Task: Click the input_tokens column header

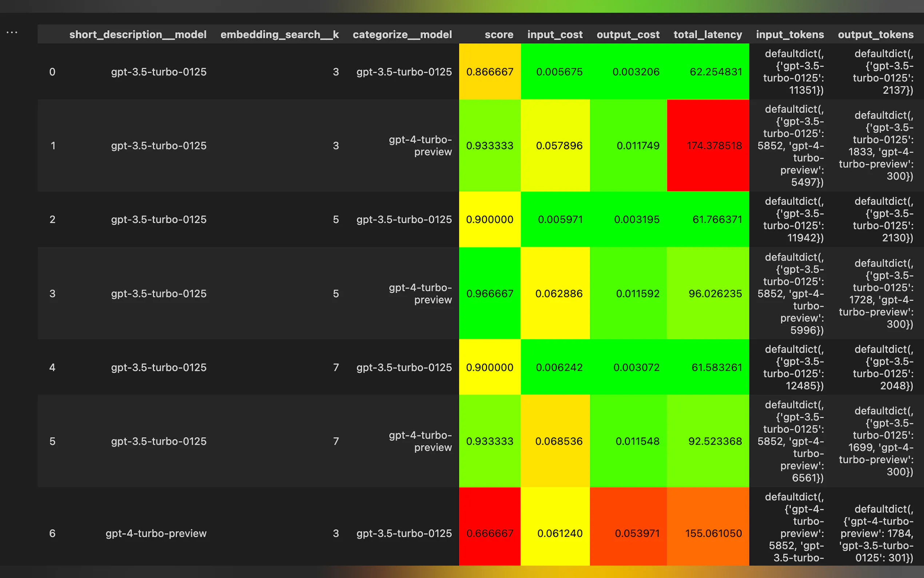Action: pos(789,35)
